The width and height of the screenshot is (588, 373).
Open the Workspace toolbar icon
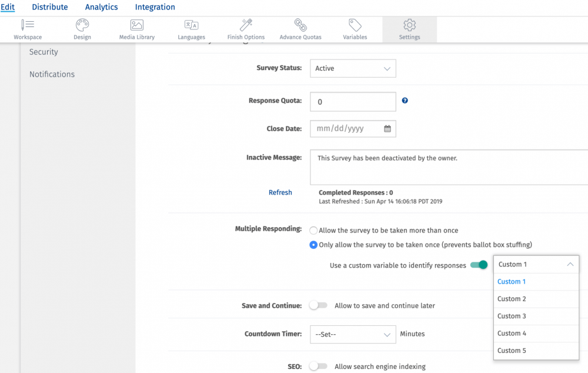pyautogui.click(x=28, y=25)
